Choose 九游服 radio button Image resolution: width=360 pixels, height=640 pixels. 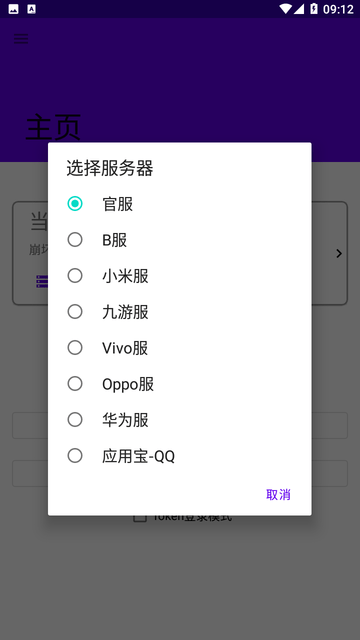pos(75,312)
